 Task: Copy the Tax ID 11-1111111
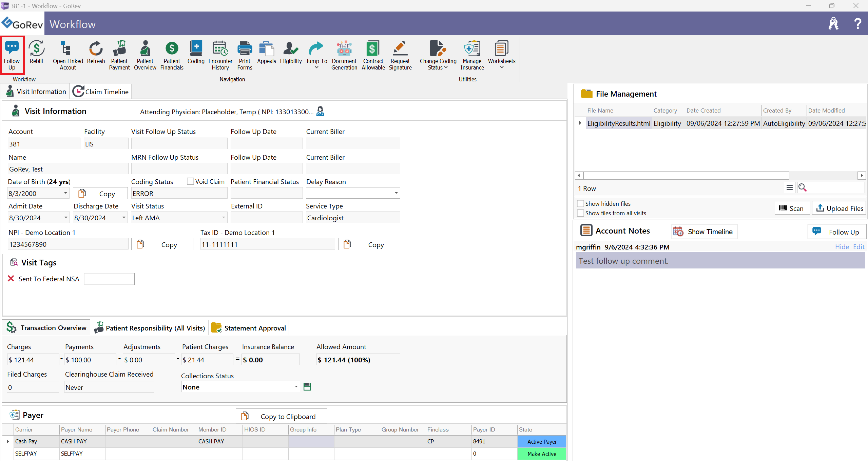369,244
